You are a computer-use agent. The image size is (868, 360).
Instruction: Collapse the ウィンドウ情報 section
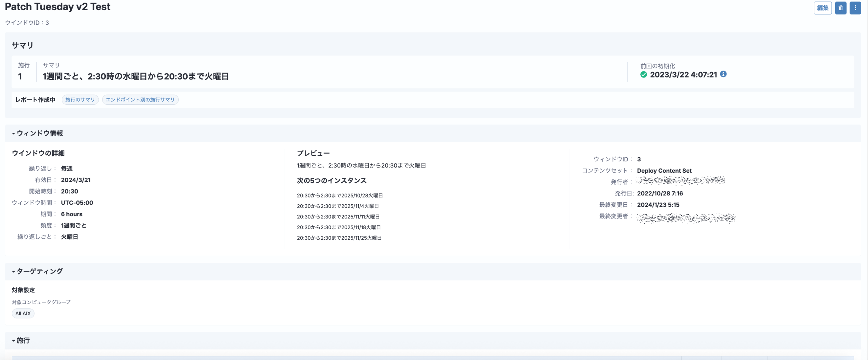40,134
